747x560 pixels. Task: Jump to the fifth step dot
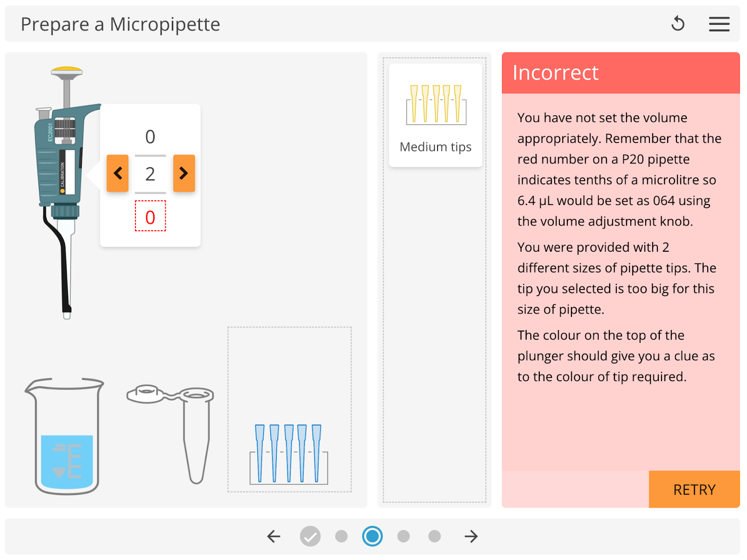pyautogui.click(x=435, y=536)
